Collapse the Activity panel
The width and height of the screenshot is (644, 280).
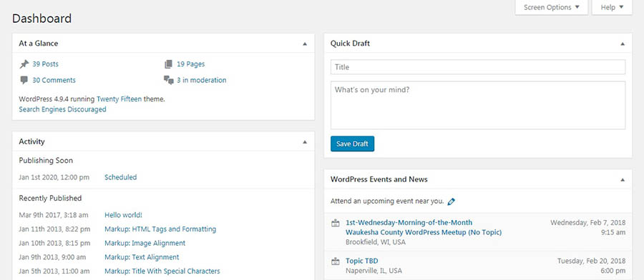pyautogui.click(x=305, y=142)
